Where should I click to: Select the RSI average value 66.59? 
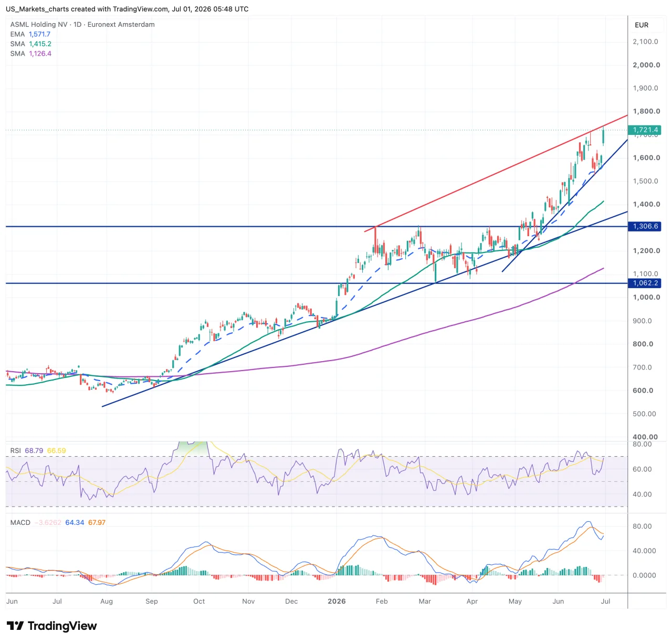pos(57,451)
